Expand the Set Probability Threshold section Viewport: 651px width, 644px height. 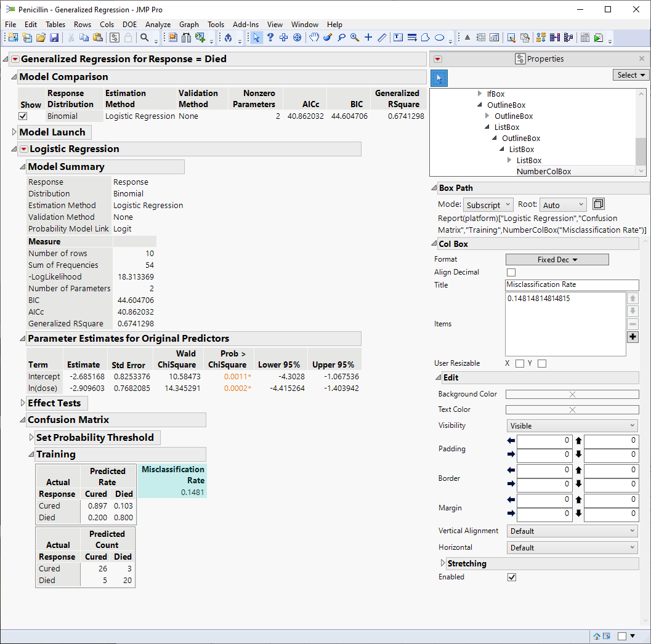click(x=31, y=438)
